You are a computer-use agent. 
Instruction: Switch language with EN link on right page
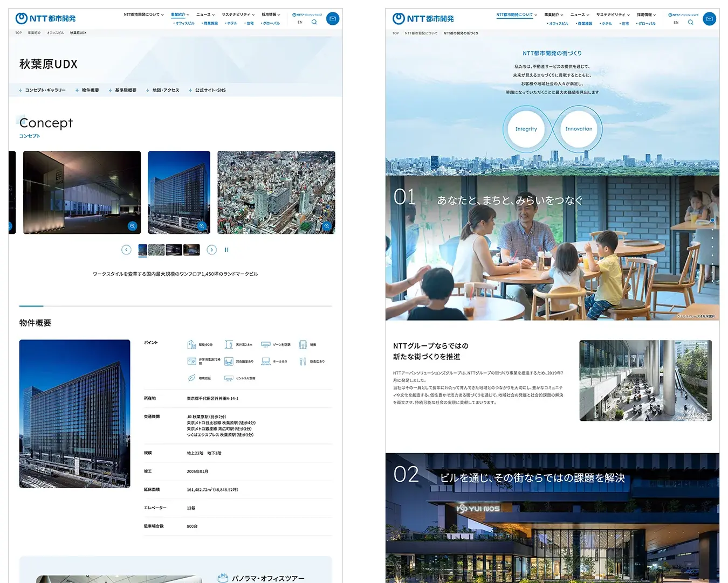[x=676, y=23]
